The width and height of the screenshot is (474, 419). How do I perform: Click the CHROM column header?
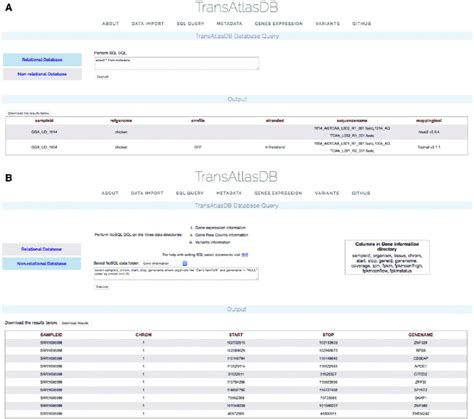[x=144, y=335]
